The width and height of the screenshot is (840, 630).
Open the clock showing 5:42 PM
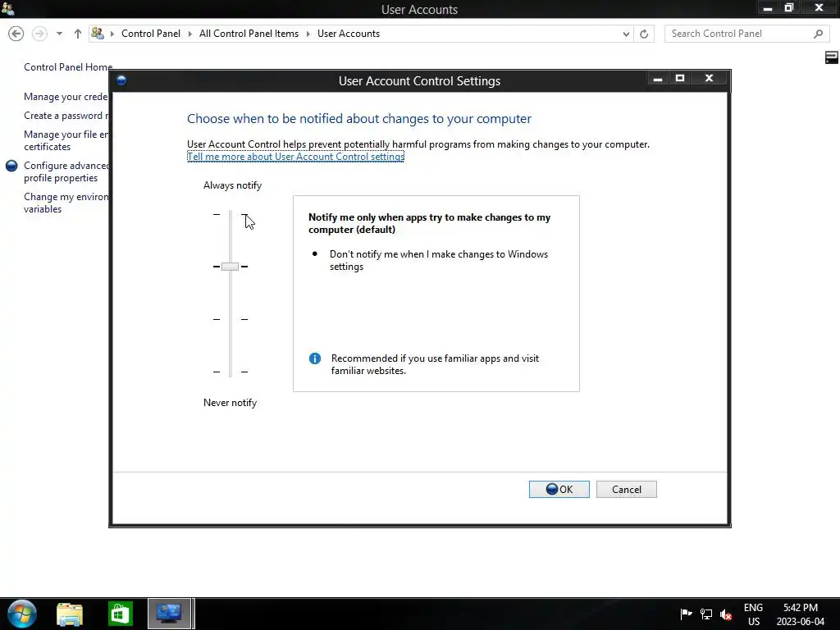801,614
